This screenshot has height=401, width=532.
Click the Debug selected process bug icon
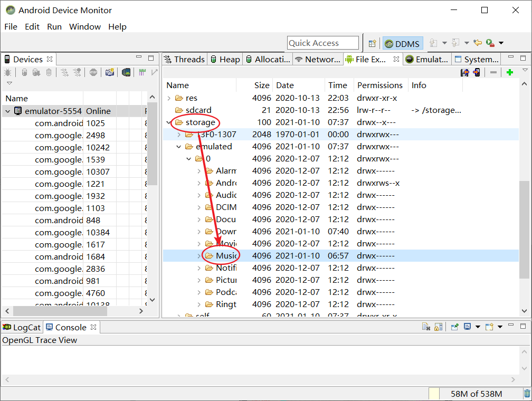tap(7, 72)
